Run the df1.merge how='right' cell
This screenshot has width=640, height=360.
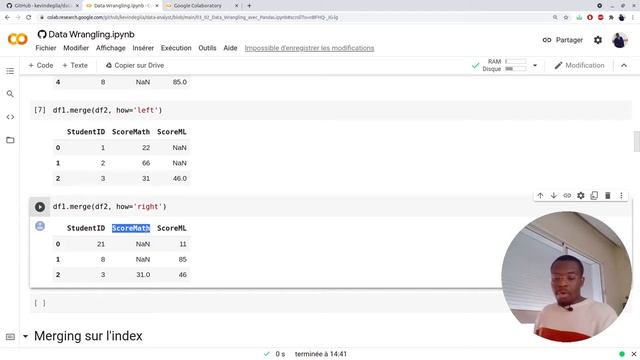click(40, 207)
